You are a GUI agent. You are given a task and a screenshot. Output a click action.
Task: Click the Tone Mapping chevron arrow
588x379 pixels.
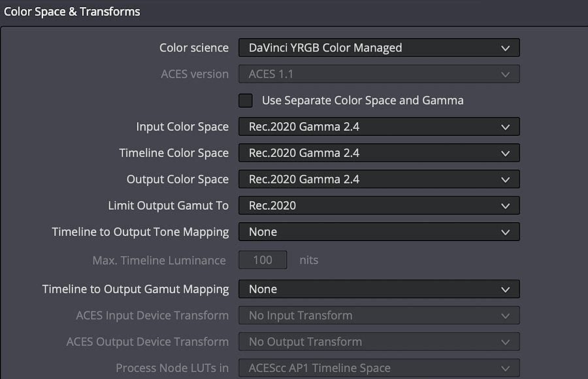point(506,232)
